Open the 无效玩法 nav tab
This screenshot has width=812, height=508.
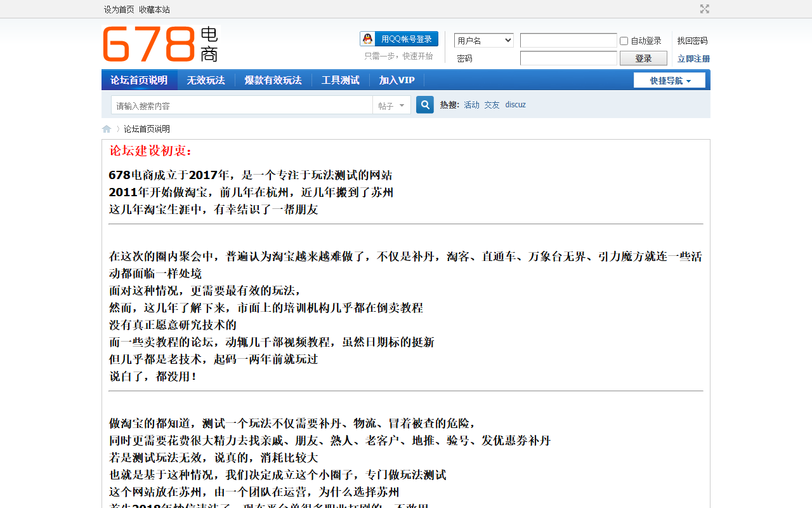pos(206,80)
